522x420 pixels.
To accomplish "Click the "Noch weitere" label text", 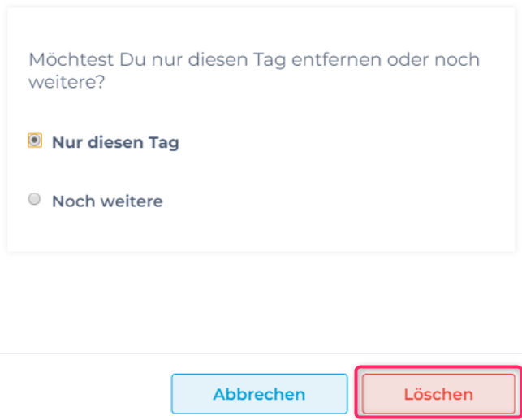I will click(107, 201).
